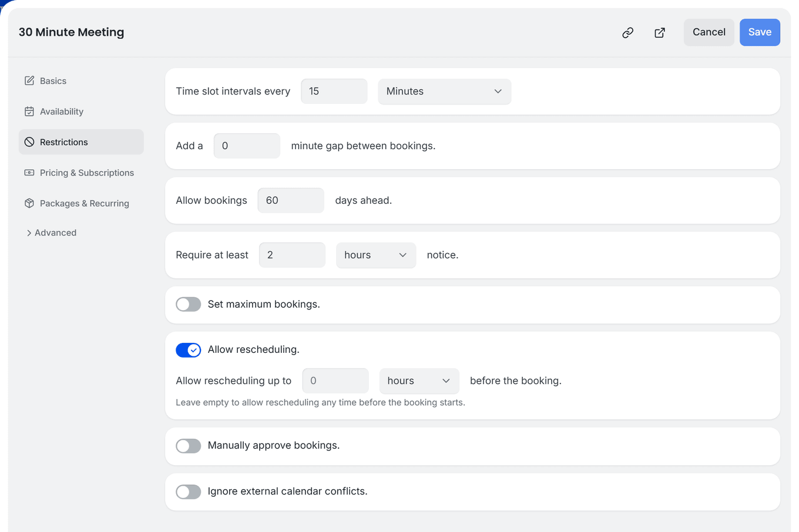Save the meeting settings
Viewport: 799px width, 532px height.
coord(760,32)
